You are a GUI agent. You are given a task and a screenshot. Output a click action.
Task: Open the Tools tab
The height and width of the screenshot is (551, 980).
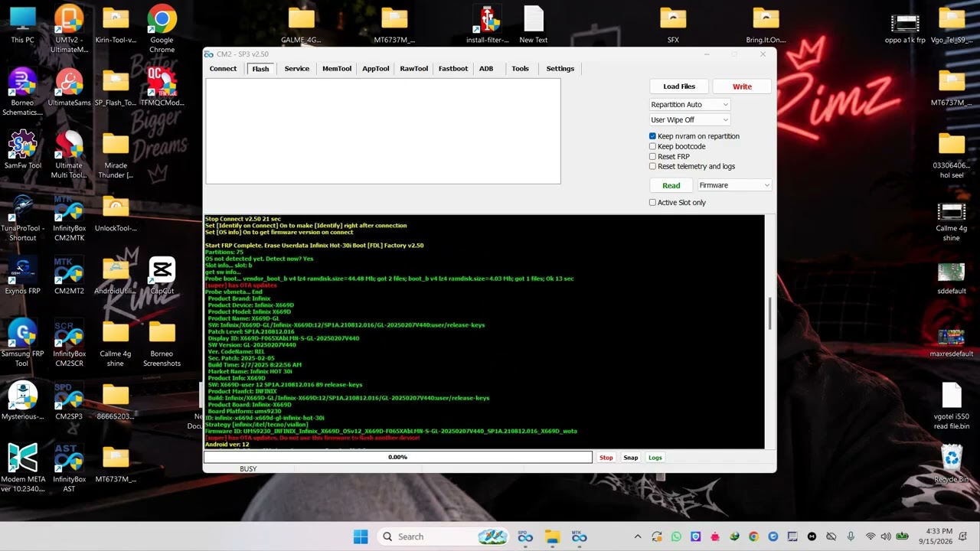[x=520, y=69]
